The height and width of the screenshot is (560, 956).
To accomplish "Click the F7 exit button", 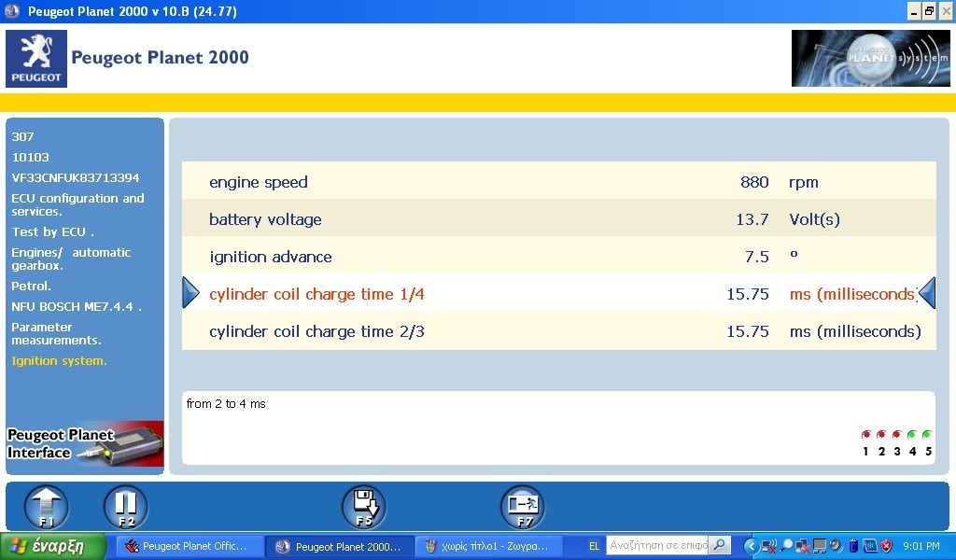I will tap(523, 507).
